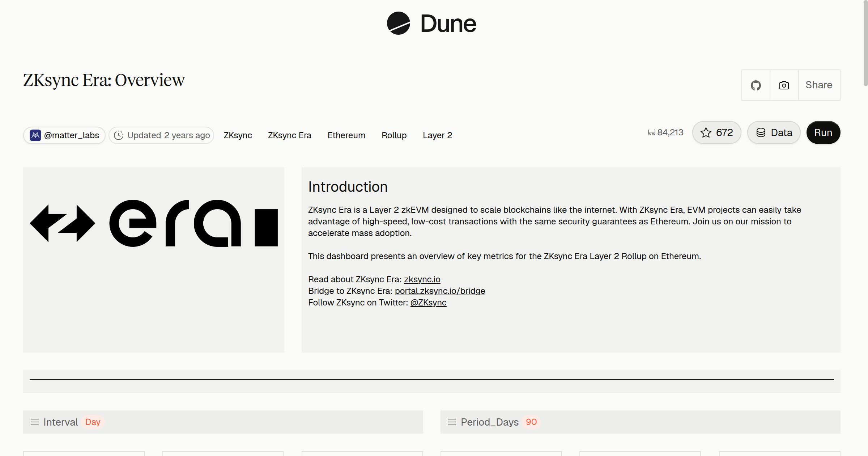
Task: Star the dashboard with 672 stars
Action: pos(717,132)
